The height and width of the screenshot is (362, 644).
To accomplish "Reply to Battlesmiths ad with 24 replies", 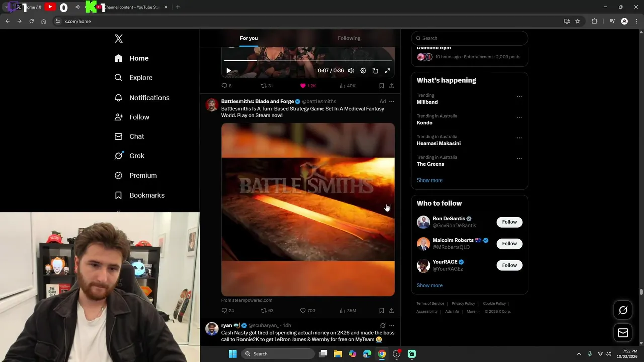I will coord(227,311).
